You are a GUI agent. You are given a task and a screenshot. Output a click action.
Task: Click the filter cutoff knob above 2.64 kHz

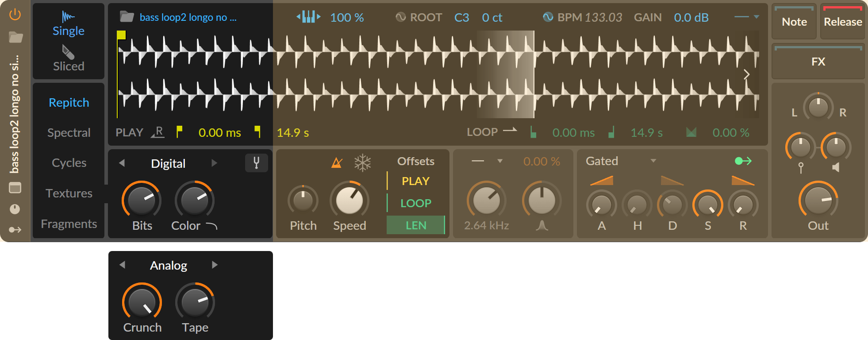click(487, 201)
